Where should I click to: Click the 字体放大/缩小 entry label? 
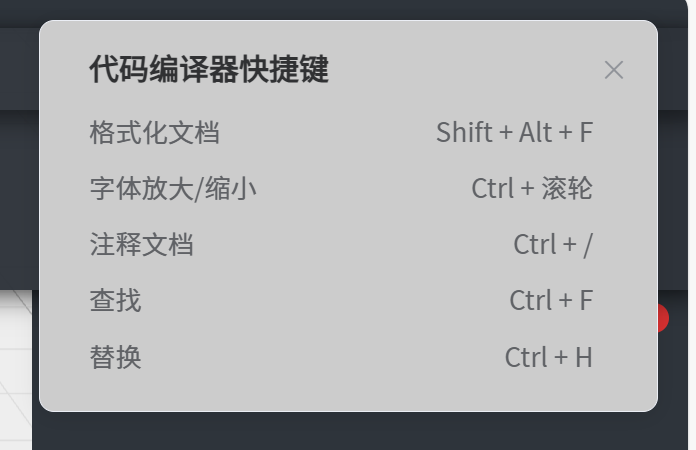click(173, 188)
